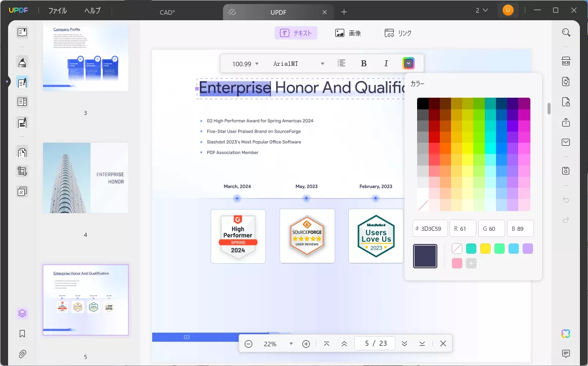The image size is (588, 366).
Task: Toggle Italic formatting
Action: pyautogui.click(x=386, y=63)
